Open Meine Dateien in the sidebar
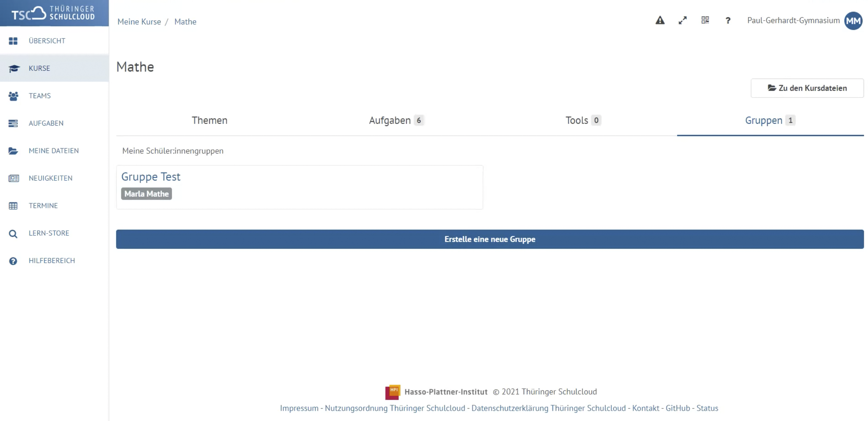 [53, 151]
